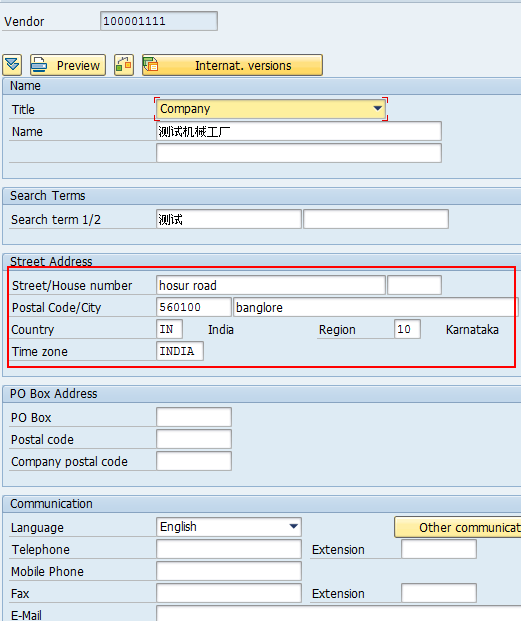Click the E-Mail input field
Image resolution: width=521 pixels, height=621 pixels.
click(338, 613)
